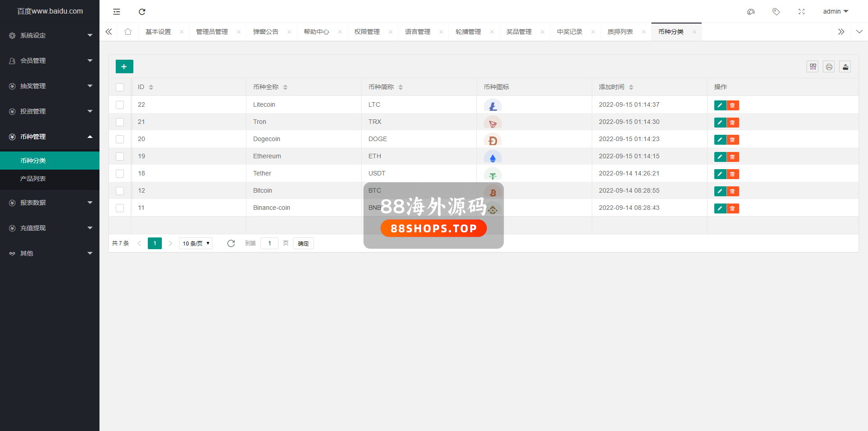Click the page number jump input field
Screen dimensions: 868x431
(x=269, y=243)
